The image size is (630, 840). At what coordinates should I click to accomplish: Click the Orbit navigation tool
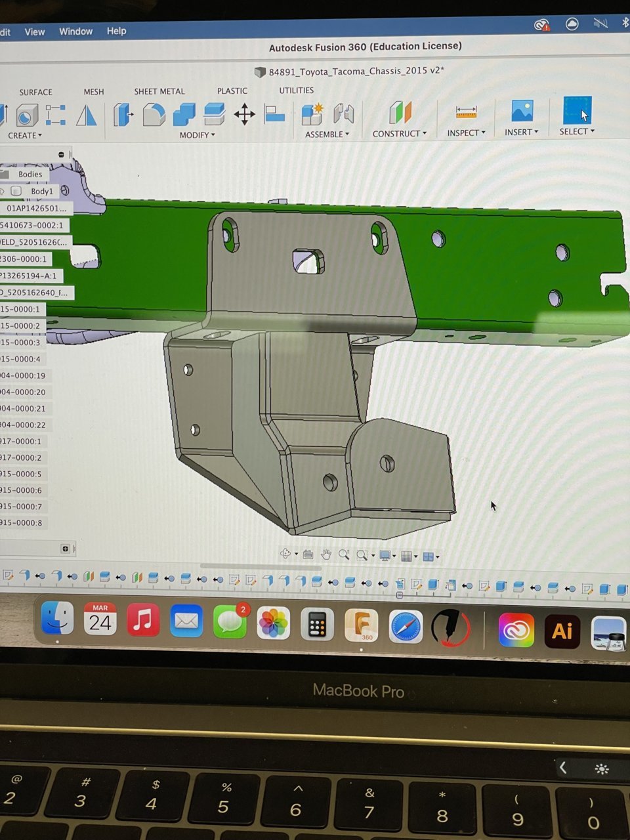[285, 554]
